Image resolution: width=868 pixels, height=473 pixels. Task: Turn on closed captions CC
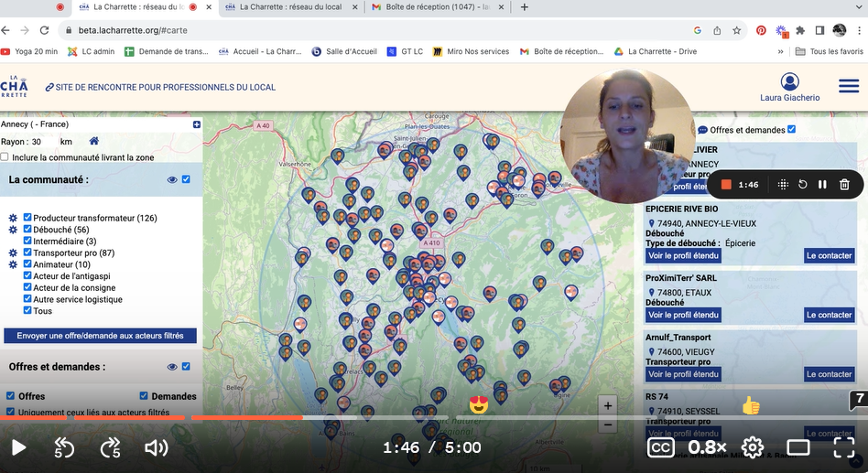tap(661, 447)
